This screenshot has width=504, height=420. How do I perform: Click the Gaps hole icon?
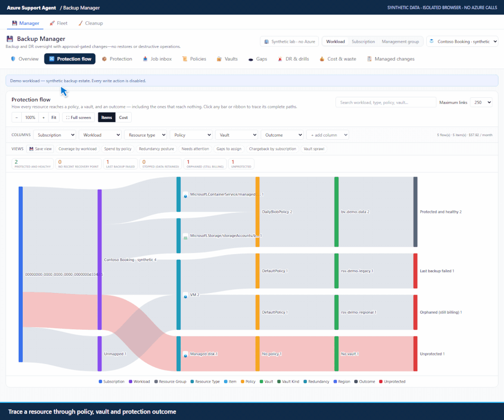(251, 59)
